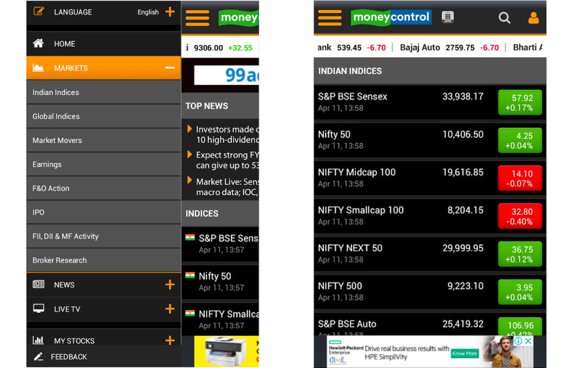Select FII, DII & MF Activity
The width and height of the screenshot is (588, 368).
[x=104, y=237]
